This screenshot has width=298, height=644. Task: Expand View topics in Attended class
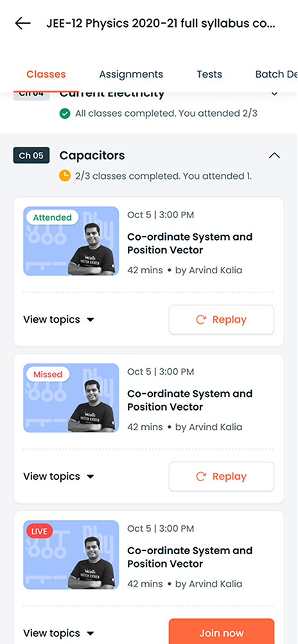59,319
